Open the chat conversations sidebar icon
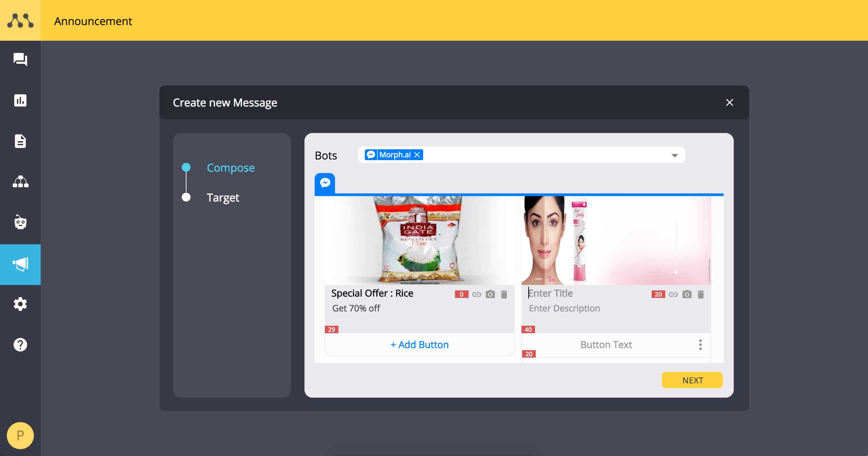Screen dimensions: 868x456 point(20,60)
